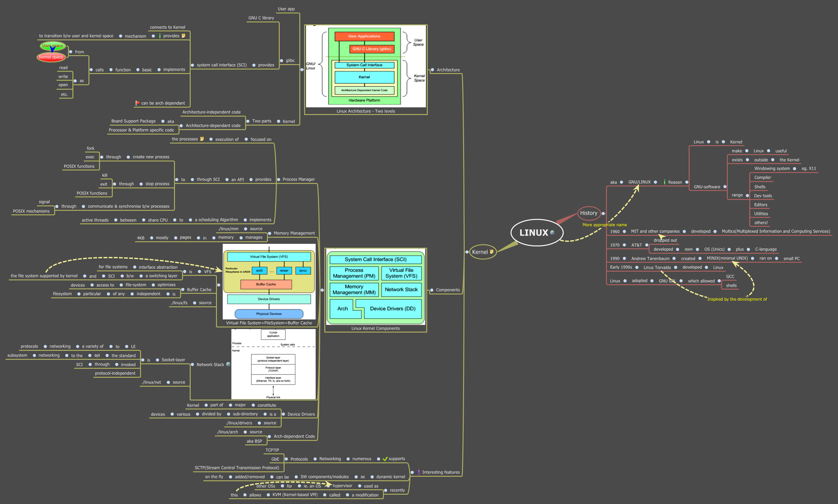Select the 'Board Support Package' node
The height and width of the screenshot is (504, 838).
tap(134, 121)
